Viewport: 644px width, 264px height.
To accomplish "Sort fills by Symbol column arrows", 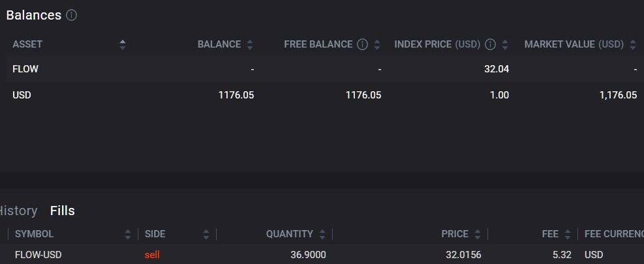I will [128, 235].
